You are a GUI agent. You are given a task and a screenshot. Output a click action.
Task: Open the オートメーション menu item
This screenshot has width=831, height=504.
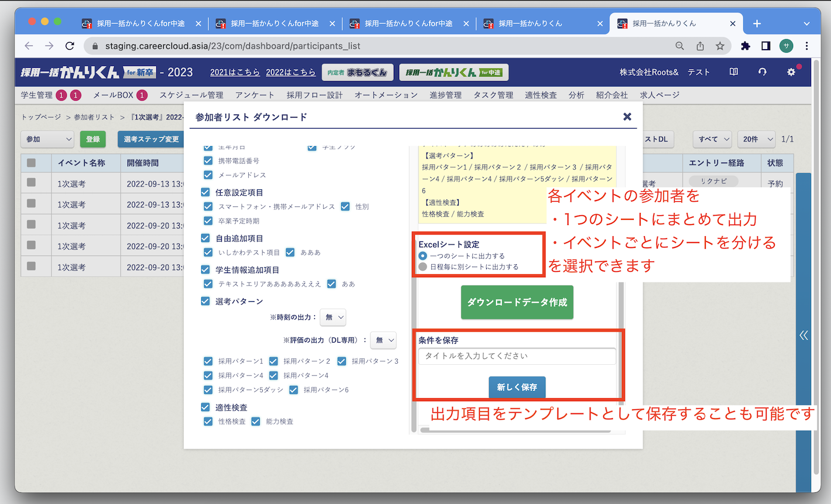point(386,95)
